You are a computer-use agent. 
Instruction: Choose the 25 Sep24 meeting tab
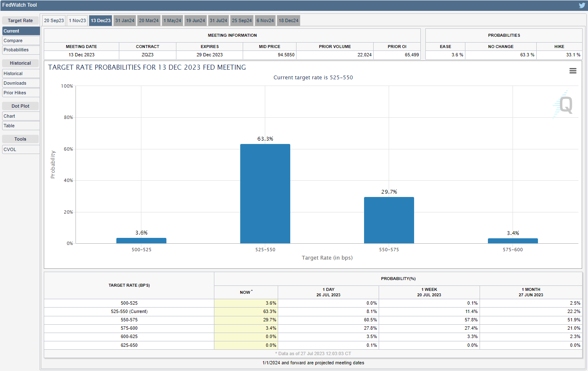[242, 20]
